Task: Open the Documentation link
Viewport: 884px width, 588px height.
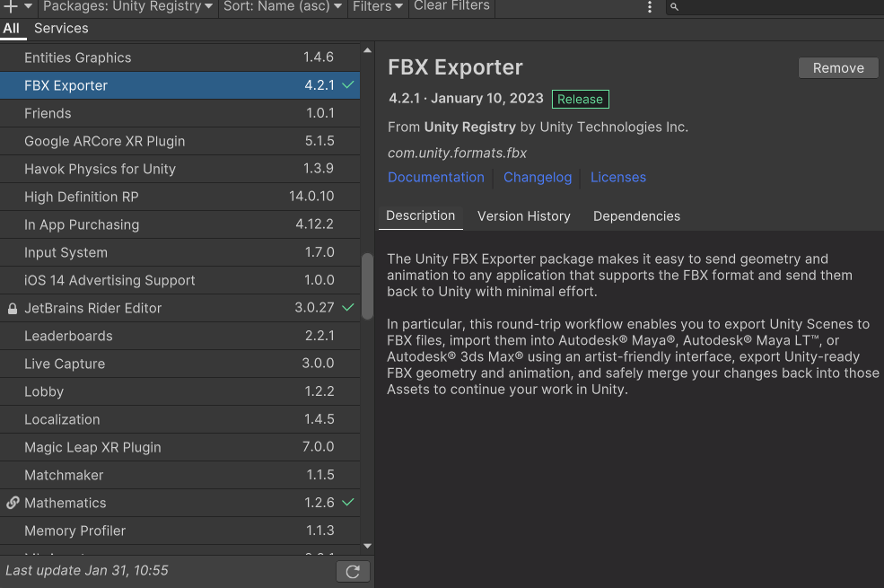Action: pos(436,178)
